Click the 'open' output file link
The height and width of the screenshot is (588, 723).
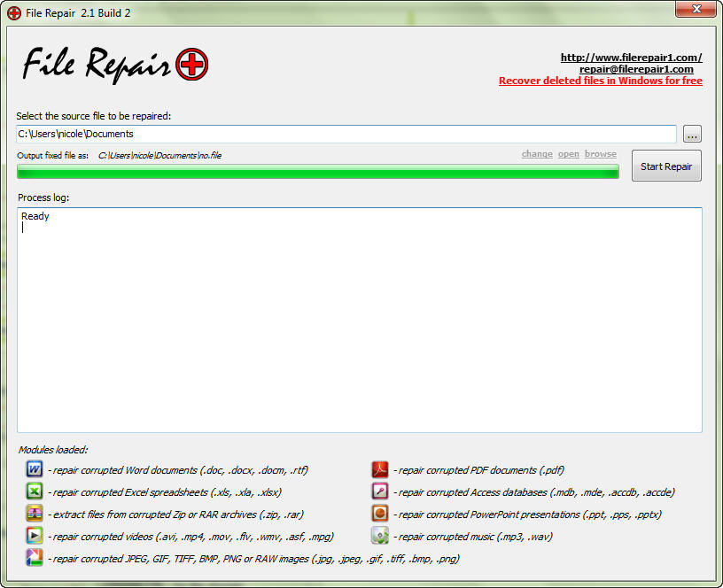tap(569, 154)
